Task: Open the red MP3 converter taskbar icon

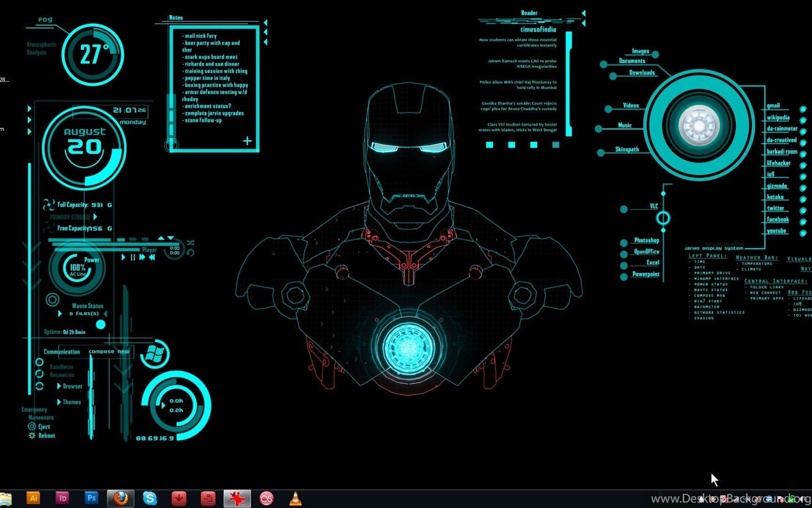Action: [x=208, y=498]
